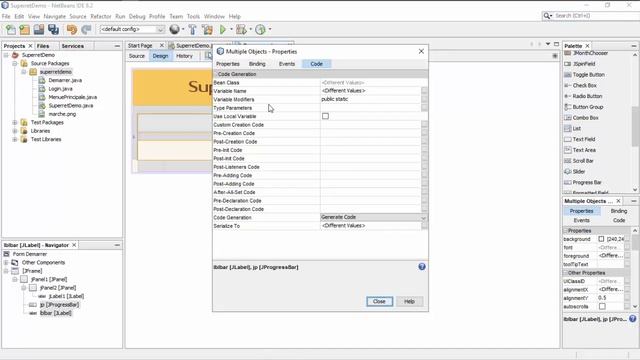Click ellipsis button for Variable Name
Image resolution: width=640 pixels, height=360 pixels.
tap(424, 91)
